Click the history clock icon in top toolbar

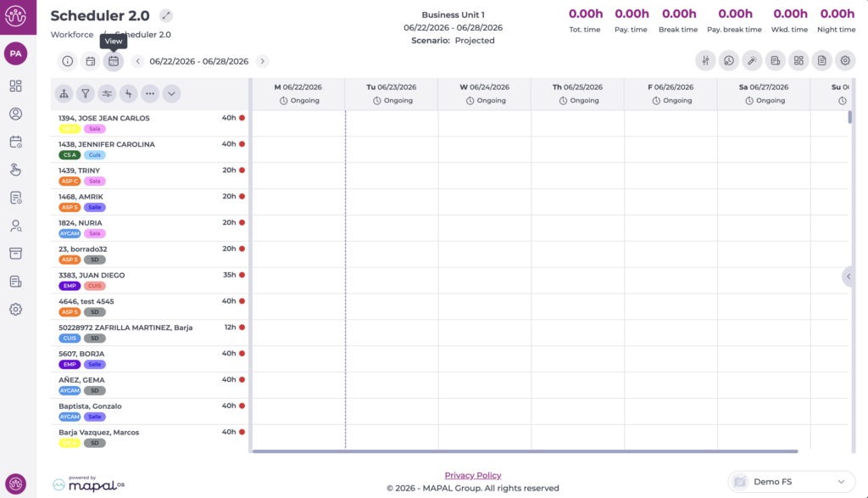pos(728,61)
